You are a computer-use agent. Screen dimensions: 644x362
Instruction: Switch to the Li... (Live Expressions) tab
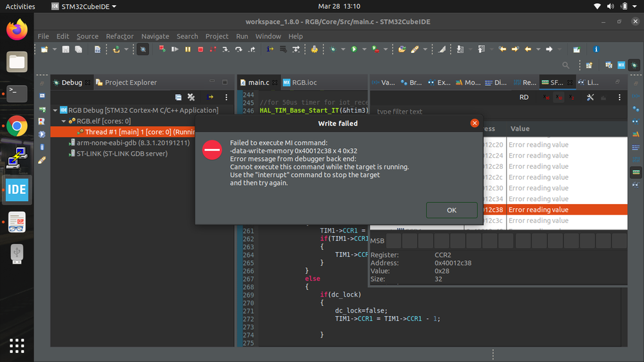[589, 82]
